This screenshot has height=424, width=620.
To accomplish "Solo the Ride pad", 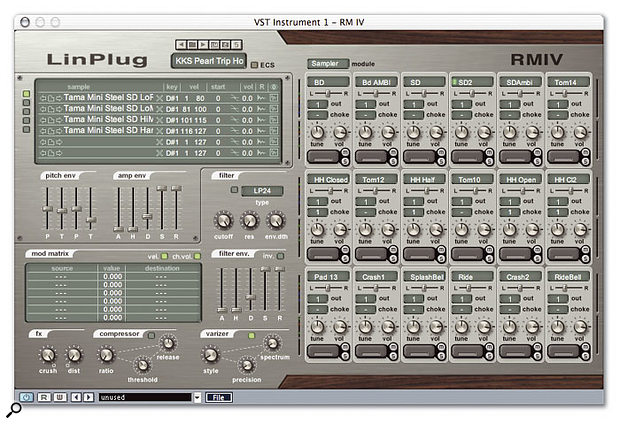I will tap(490, 356).
